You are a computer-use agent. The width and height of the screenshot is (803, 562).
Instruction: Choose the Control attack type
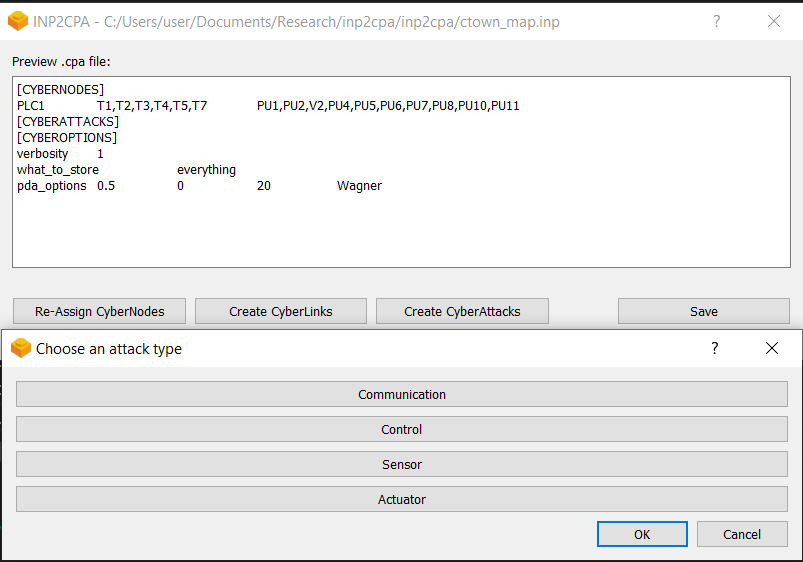[x=402, y=429]
